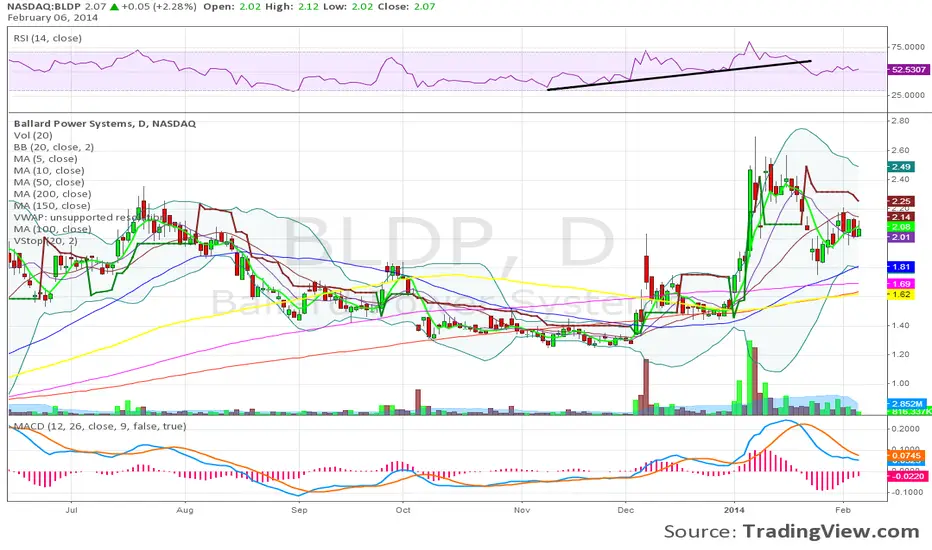This screenshot has height=550, width=932.
Task: Click the 52.5307 RSI value tag
Action: click(908, 70)
